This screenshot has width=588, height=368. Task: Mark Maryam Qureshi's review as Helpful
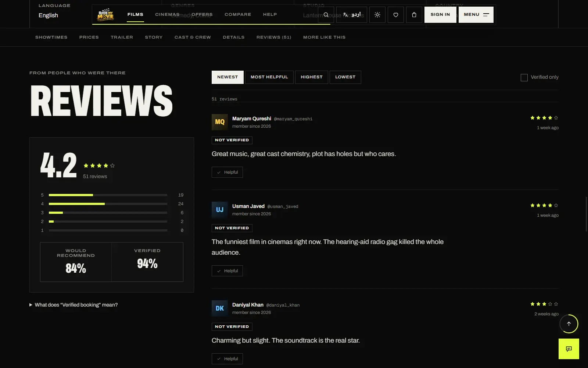click(227, 172)
